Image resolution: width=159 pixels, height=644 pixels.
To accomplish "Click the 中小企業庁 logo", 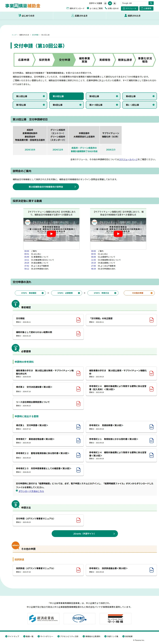I will click(x=79, y=618).
